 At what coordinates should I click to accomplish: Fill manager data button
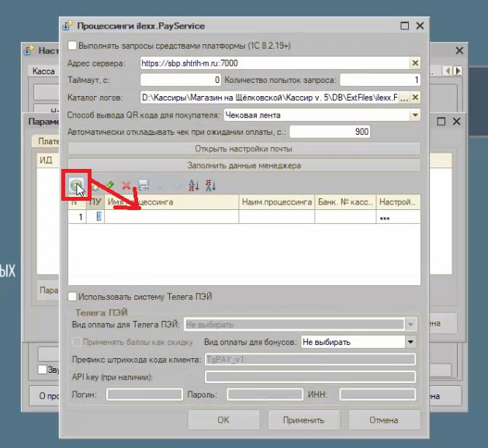point(244,165)
